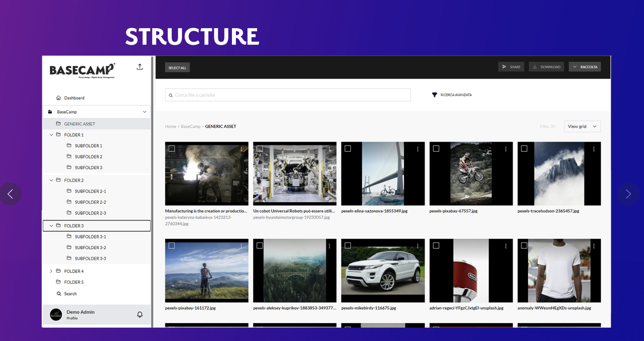
Task: Tick the checkbox on mountain biker image
Action: pyautogui.click(x=172, y=246)
